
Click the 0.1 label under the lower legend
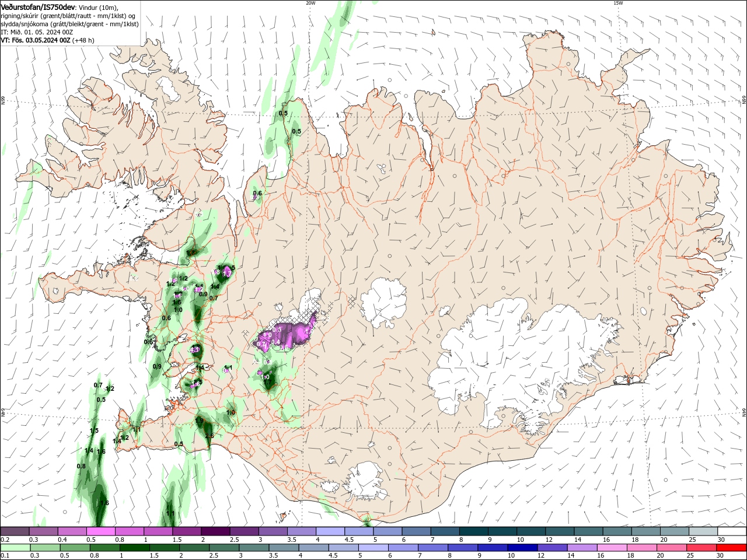(5, 556)
